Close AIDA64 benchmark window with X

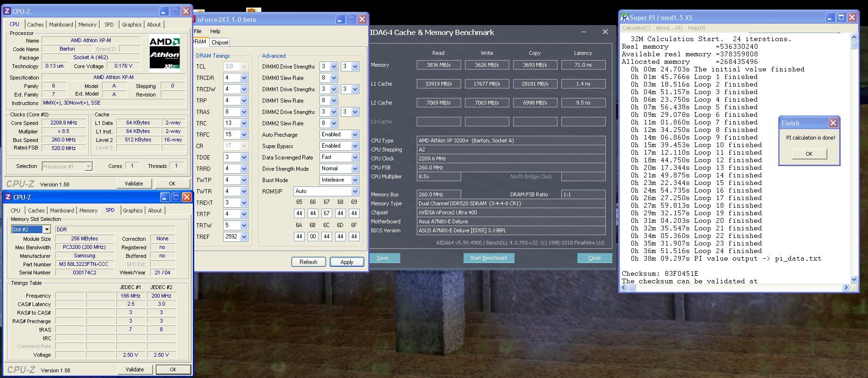605,32
